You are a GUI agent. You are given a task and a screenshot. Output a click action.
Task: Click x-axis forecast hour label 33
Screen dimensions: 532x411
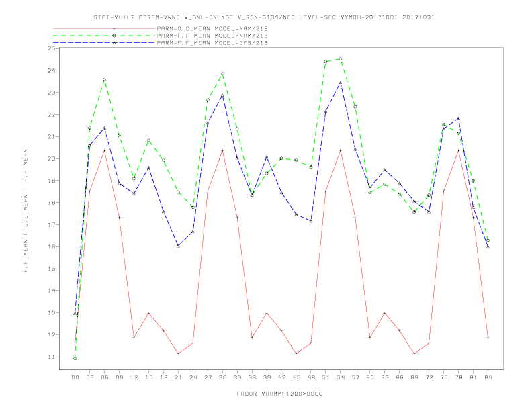pyautogui.click(x=237, y=377)
